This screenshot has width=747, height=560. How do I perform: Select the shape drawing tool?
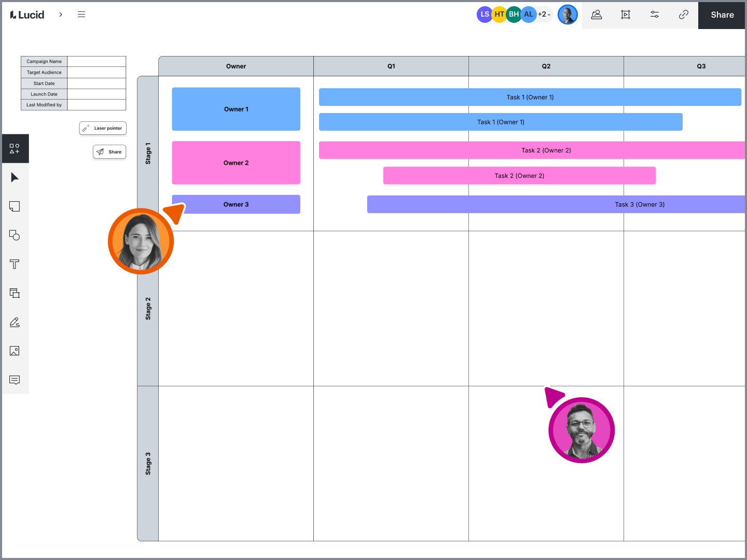(15, 235)
